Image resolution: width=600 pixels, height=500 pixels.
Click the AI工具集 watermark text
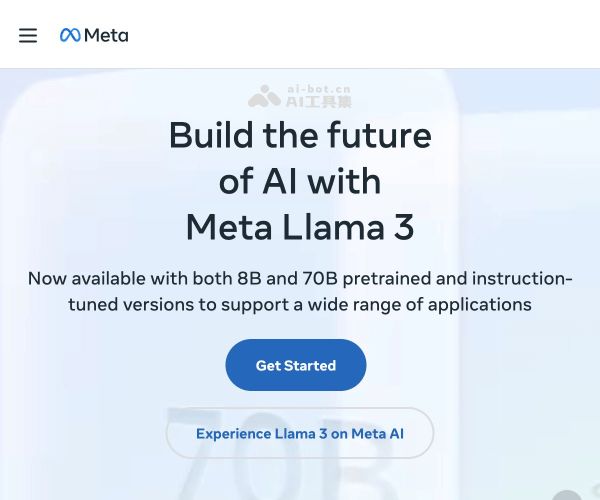coord(319,101)
